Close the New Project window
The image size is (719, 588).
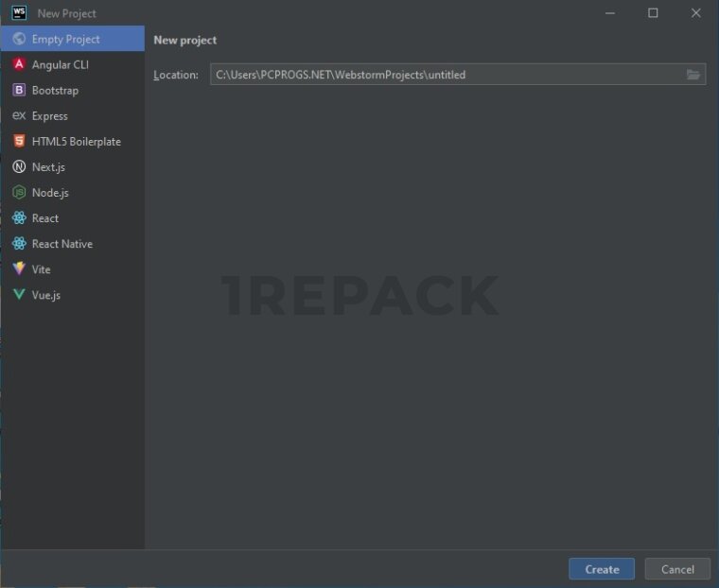[x=696, y=13]
